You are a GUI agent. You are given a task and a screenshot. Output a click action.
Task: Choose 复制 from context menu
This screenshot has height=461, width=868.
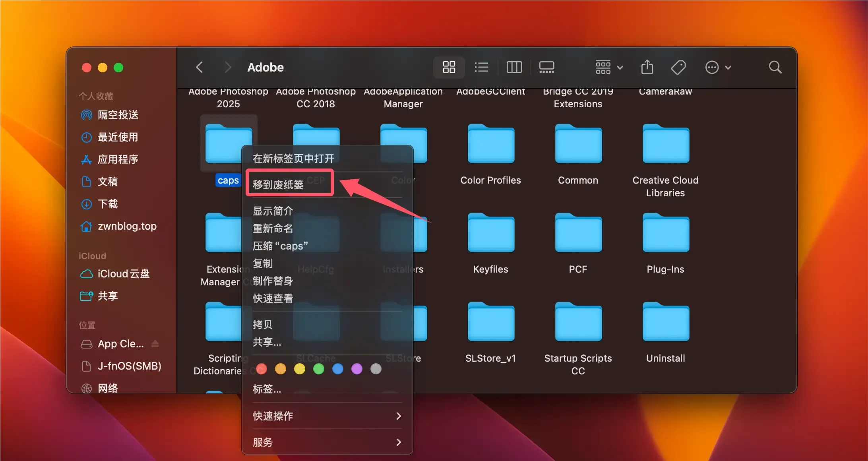point(327,263)
